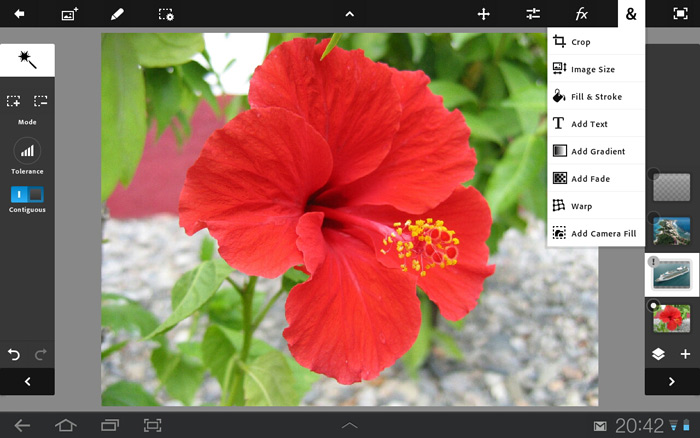Collapse the right layers panel
Screen dimensions: 700x438
671,381
